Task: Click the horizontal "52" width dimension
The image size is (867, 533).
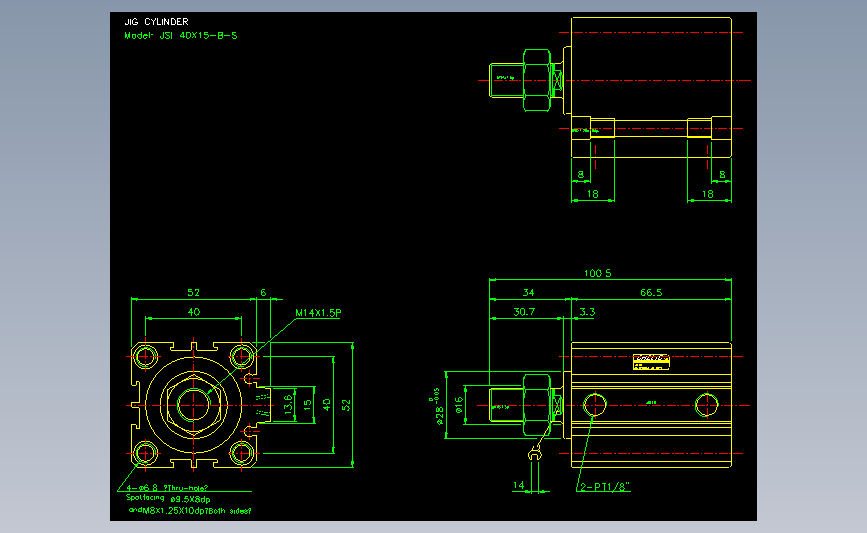Action: pos(194,292)
